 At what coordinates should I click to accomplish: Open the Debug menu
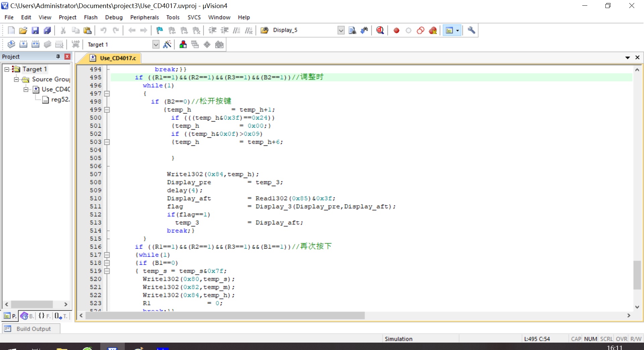coord(114,17)
